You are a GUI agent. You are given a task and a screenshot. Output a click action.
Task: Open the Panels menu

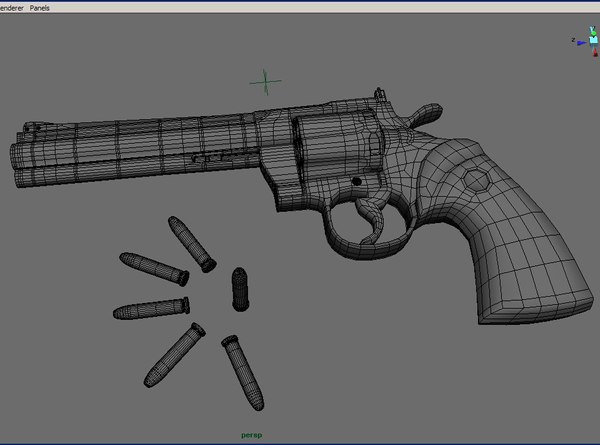pos(39,8)
